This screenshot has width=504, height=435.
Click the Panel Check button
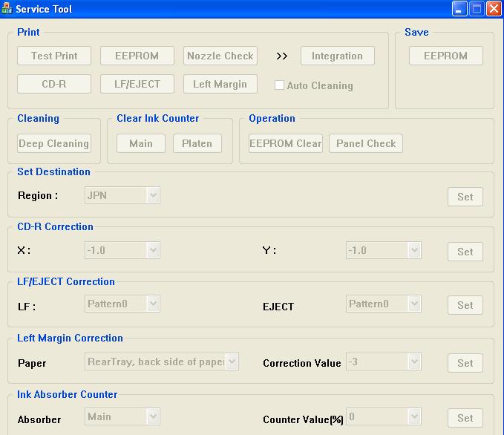coord(366,143)
